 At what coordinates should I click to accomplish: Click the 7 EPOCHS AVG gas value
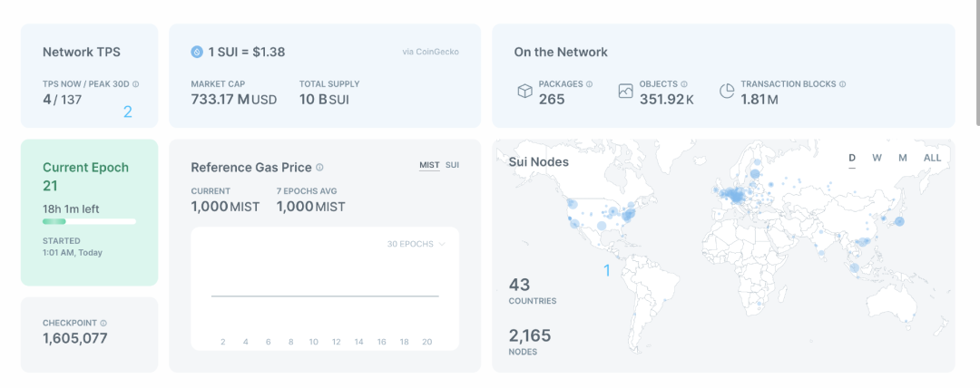click(x=310, y=206)
